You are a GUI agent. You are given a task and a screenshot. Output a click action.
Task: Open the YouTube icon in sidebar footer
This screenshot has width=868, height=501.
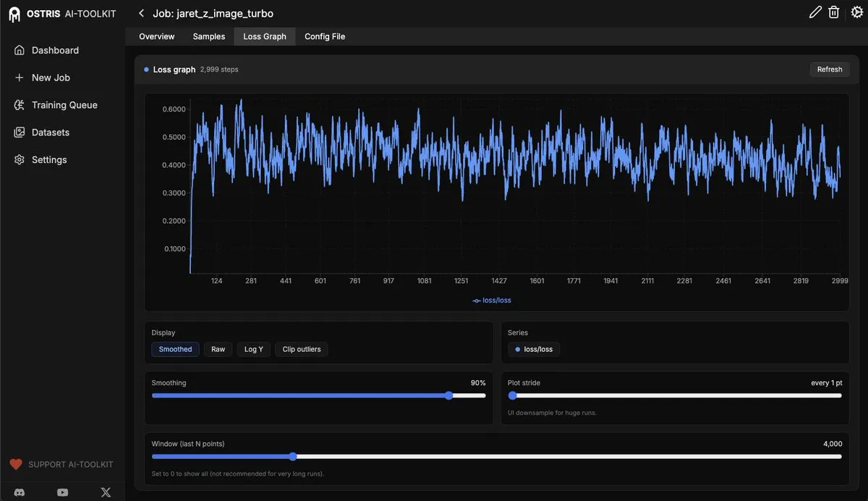(x=63, y=492)
